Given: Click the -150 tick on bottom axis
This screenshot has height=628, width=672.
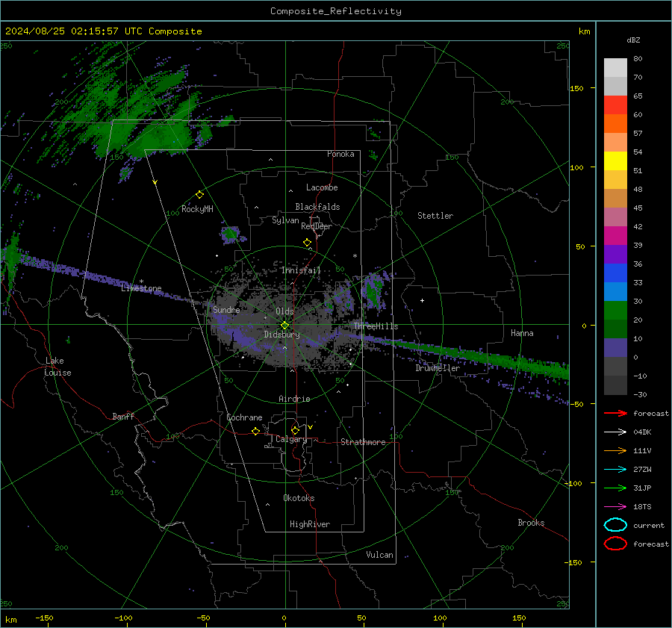Looking at the screenshot, I should [x=44, y=618].
